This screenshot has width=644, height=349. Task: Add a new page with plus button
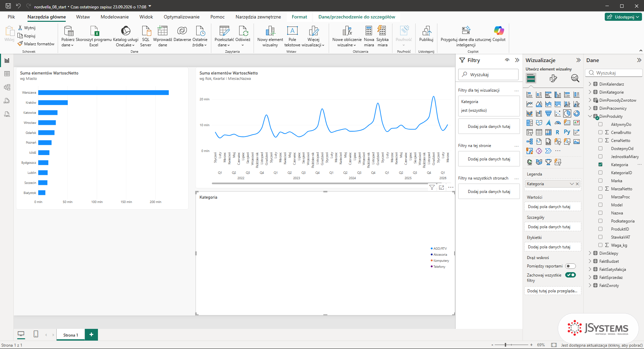(91, 335)
